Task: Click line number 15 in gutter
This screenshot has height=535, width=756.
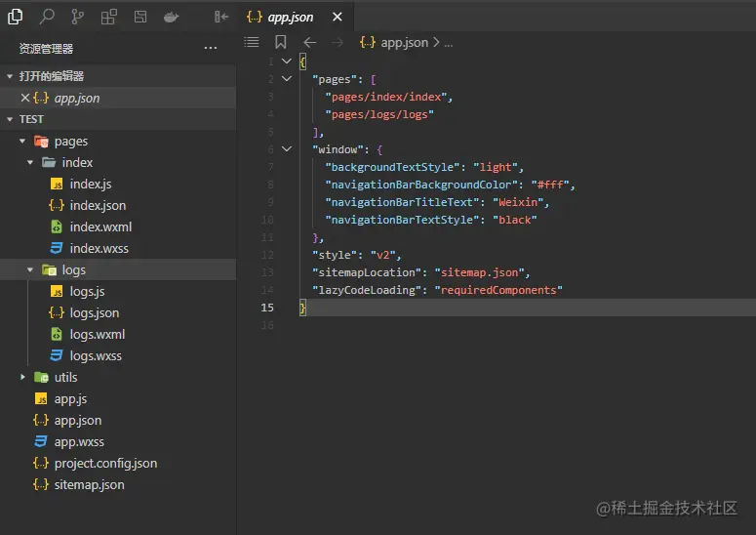Action: coord(267,308)
